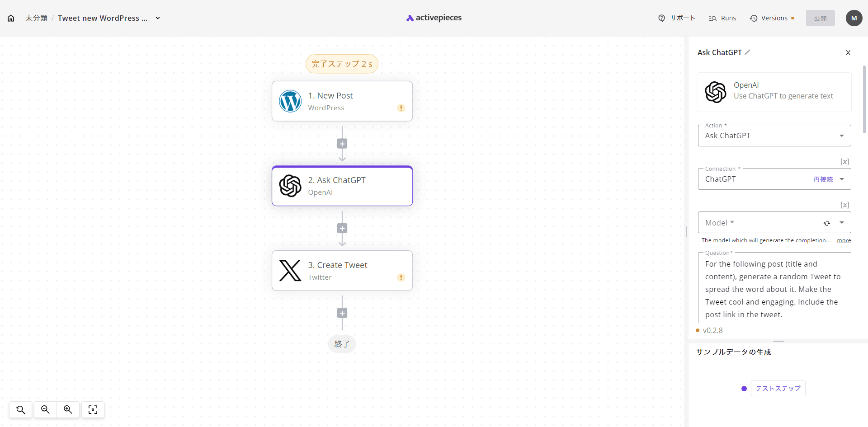The width and height of the screenshot is (868, 427).
Task: Click the reset zoom magnifier icon
Action: 21,409
